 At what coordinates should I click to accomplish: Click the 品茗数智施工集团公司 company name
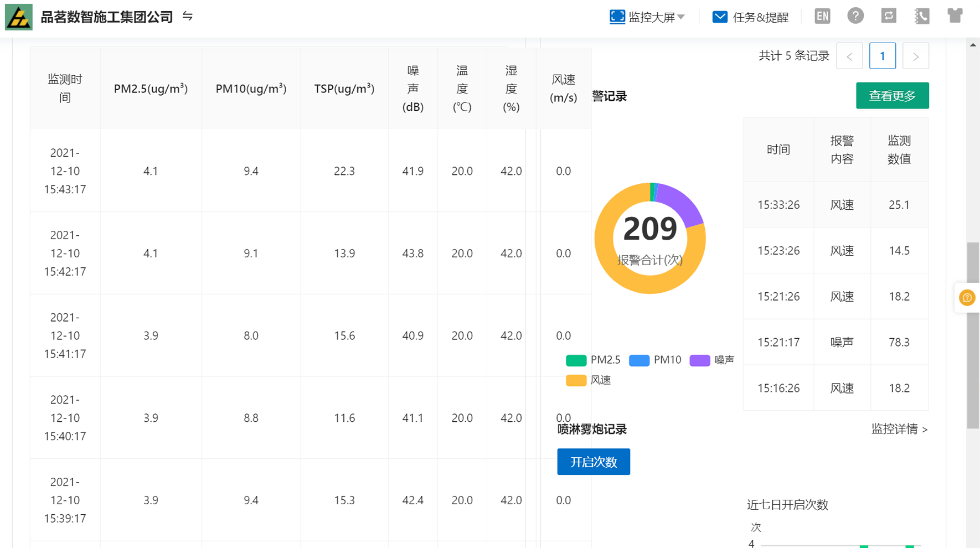pyautogui.click(x=107, y=17)
